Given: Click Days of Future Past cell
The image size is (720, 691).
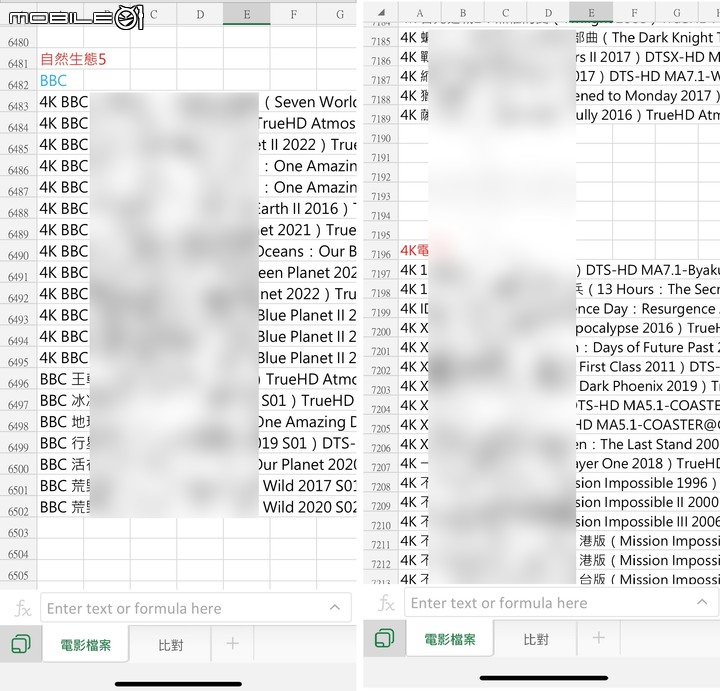Looking at the screenshot, I should (x=648, y=347).
